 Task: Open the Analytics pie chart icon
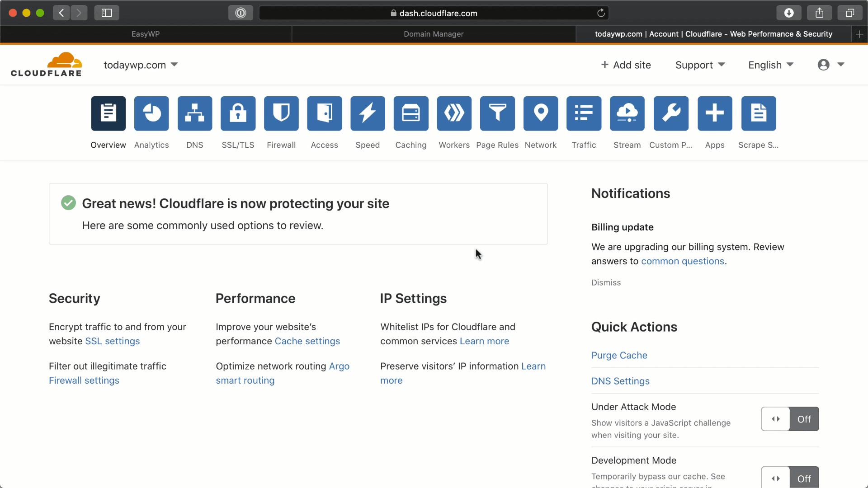point(151,113)
